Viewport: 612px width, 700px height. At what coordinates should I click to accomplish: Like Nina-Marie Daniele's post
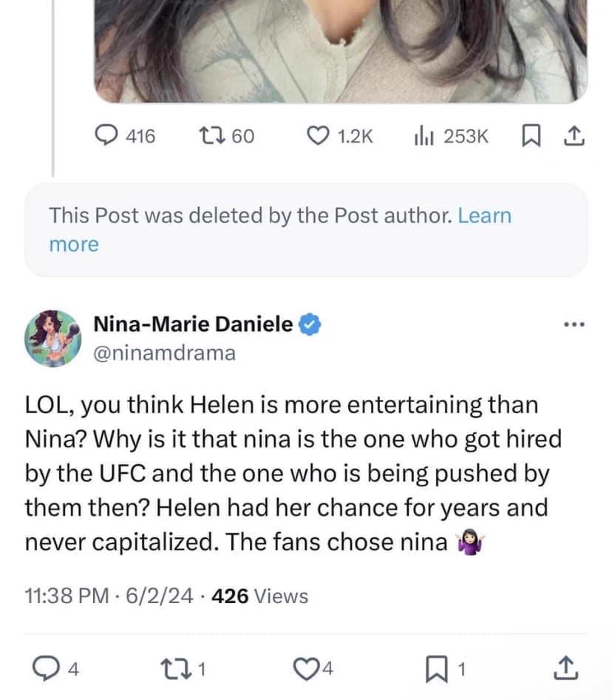[x=313, y=668]
